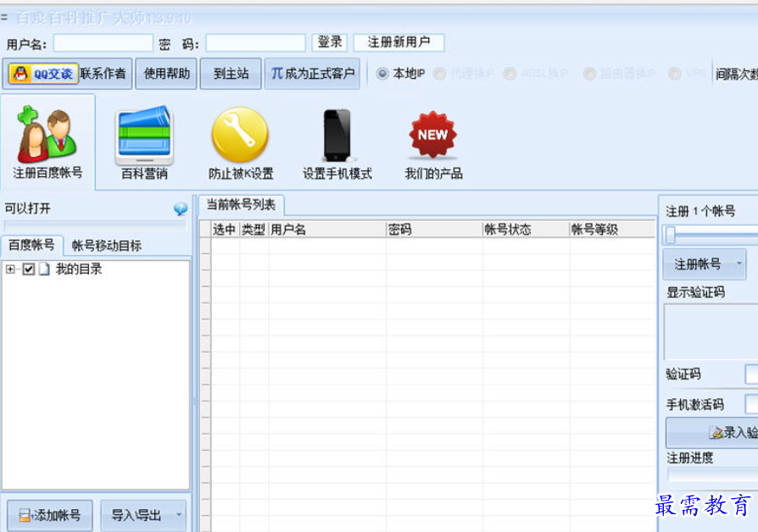Focus the 密码 input field
Image resolution: width=758 pixels, height=532 pixels.
(x=256, y=43)
